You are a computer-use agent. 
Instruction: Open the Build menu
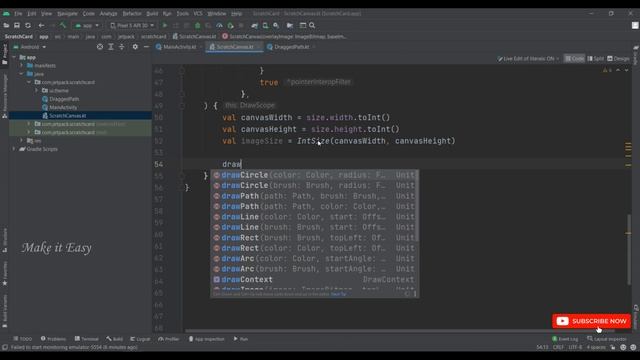point(152,13)
